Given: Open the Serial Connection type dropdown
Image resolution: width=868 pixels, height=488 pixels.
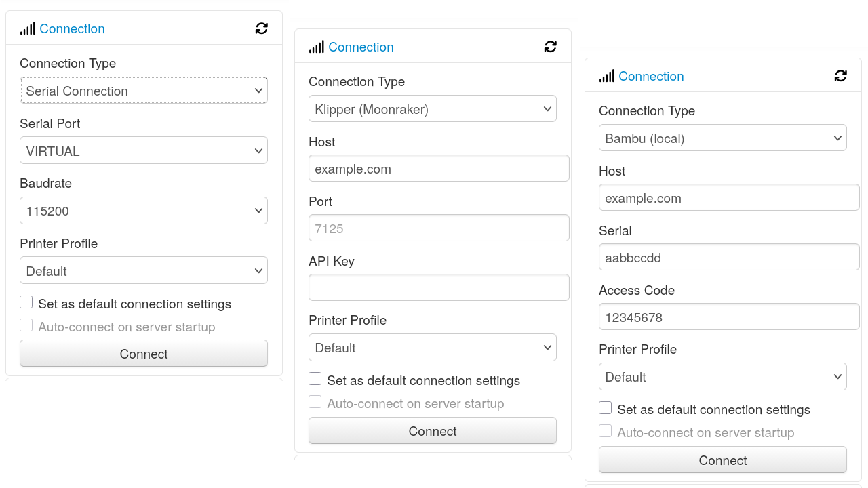Looking at the screenshot, I should (144, 91).
